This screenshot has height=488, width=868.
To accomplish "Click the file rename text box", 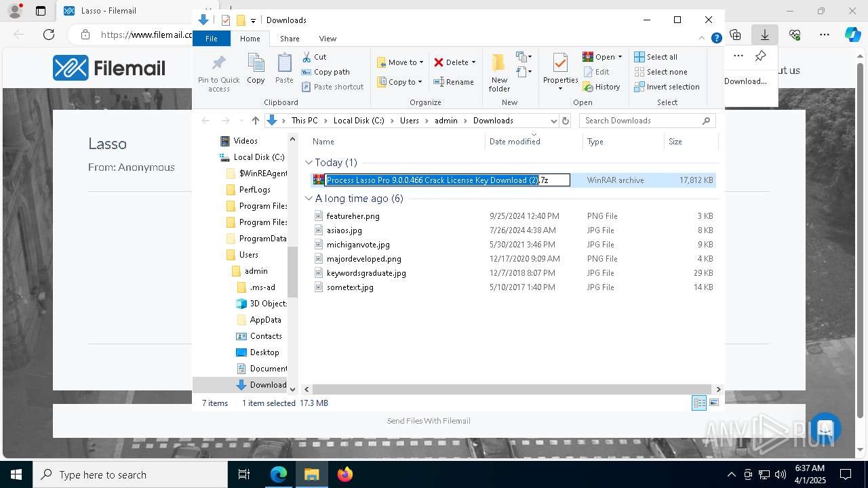I will pos(448,180).
